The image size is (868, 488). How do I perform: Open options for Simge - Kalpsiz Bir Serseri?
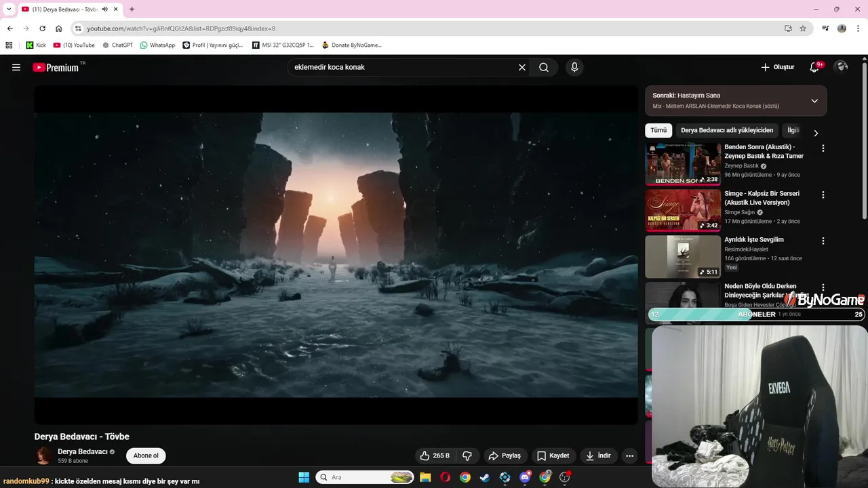823,195
